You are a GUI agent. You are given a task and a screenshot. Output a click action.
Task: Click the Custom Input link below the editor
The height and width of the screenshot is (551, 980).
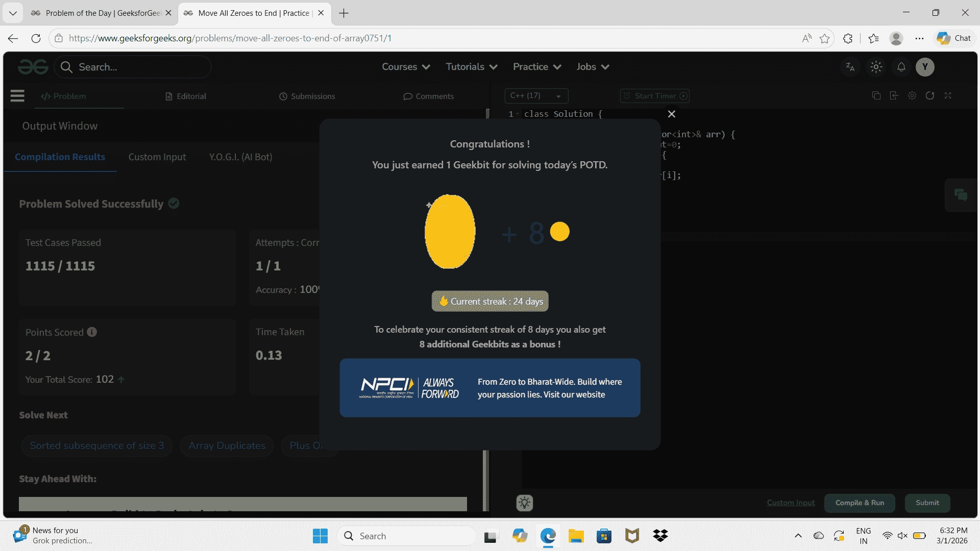[791, 503]
